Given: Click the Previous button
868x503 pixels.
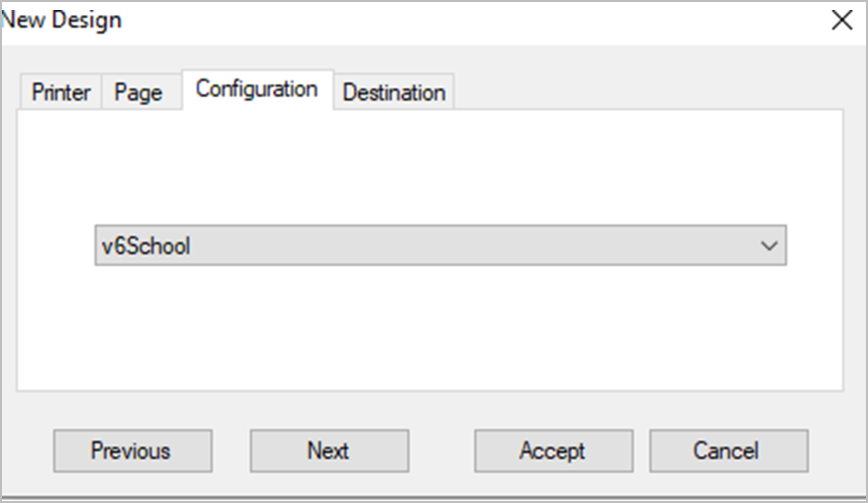Looking at the screenshot, I should click(132, 450).
